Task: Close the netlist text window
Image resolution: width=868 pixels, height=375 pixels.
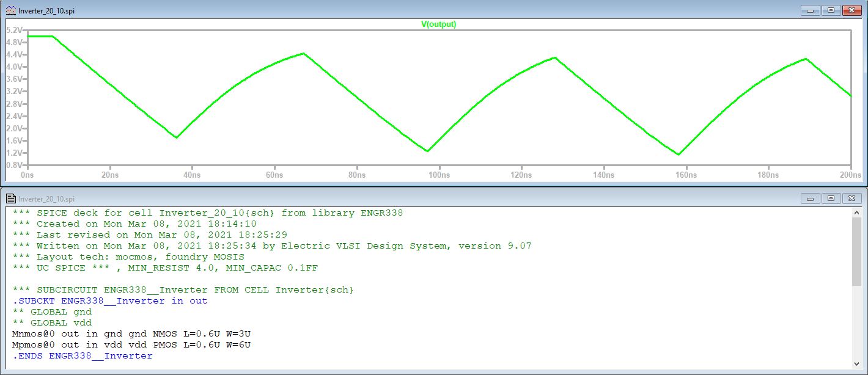Action: pos(851,198)
